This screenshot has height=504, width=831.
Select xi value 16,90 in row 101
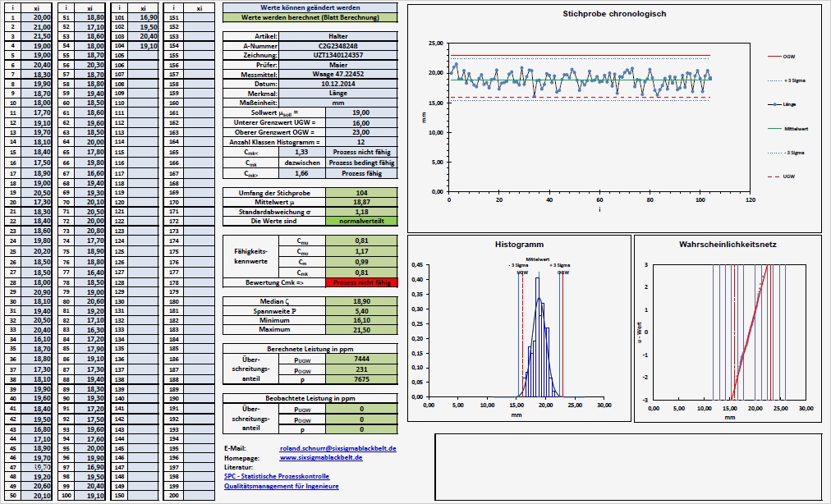pyautogui.click(x=143, y=17)
